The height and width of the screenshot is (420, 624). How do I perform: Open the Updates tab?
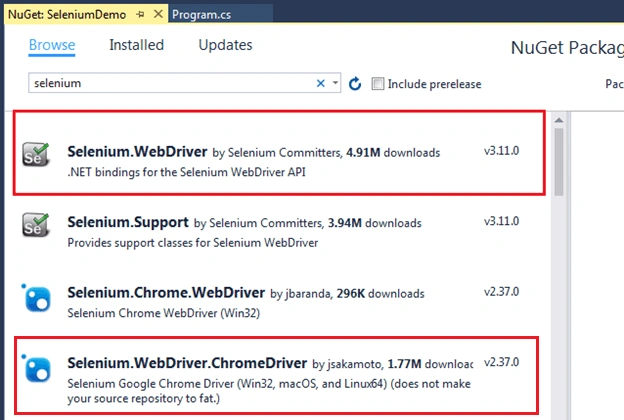[225, 45]
